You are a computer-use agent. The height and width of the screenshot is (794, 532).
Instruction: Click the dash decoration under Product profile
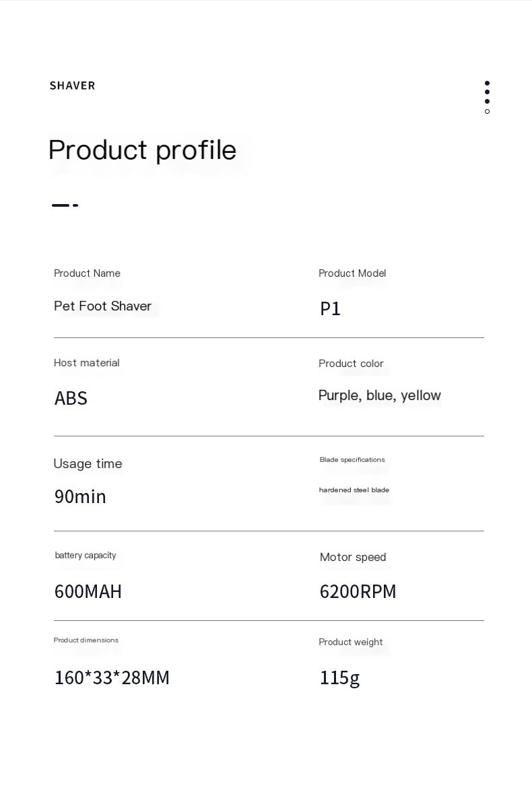click(65, 205)
